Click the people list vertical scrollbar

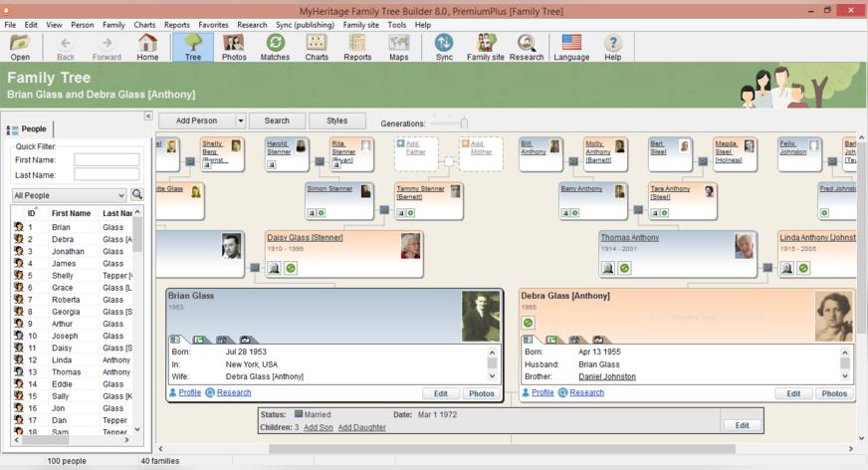137,235
